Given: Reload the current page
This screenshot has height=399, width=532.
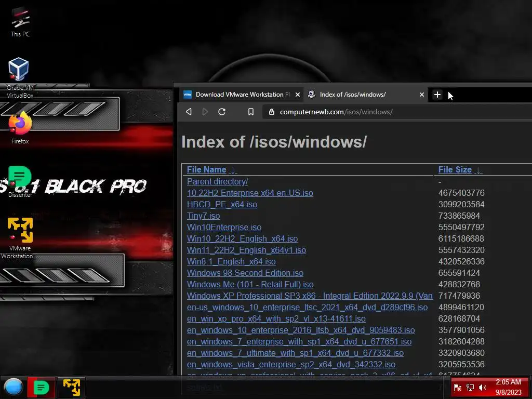Looking at the screenshot, I should [x=222, y=112].
